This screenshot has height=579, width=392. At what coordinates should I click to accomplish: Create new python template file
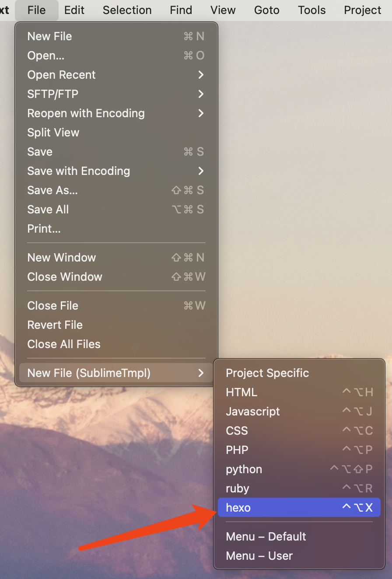pos(299,469)
